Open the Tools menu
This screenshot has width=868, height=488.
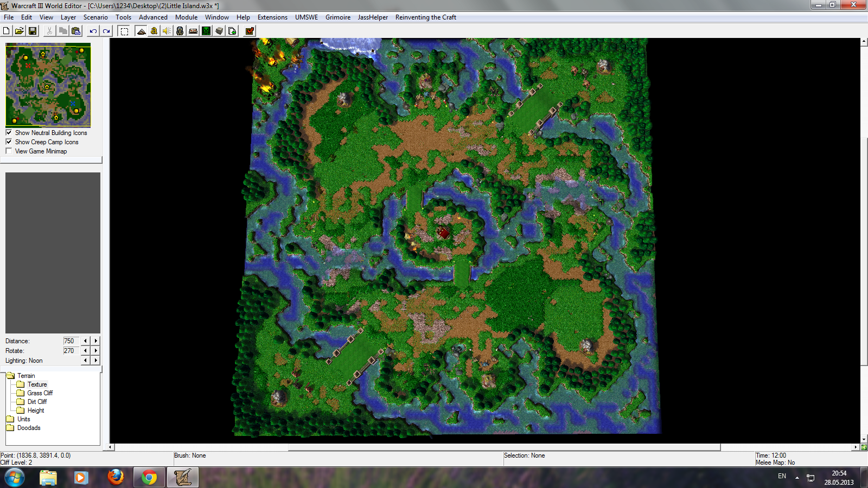click(124, 17)
